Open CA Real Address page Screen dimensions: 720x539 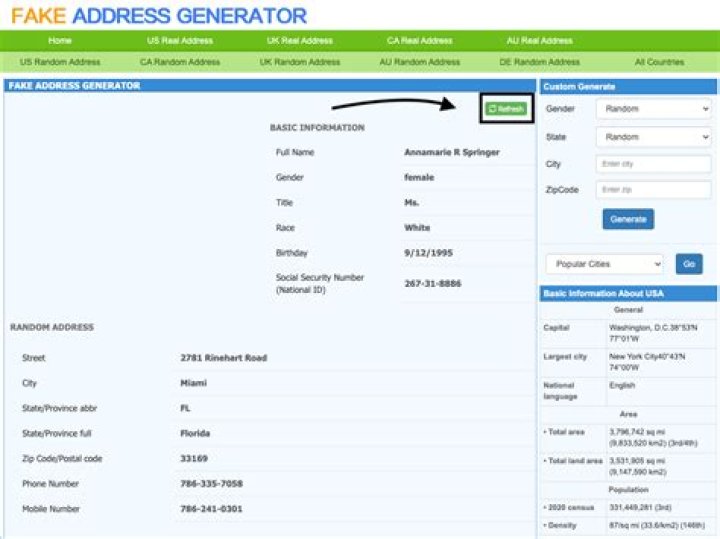coord(420,41)
